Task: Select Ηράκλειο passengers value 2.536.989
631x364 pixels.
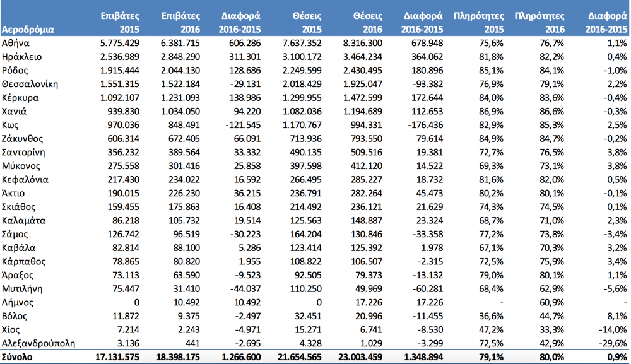Action: click(120, 57)
